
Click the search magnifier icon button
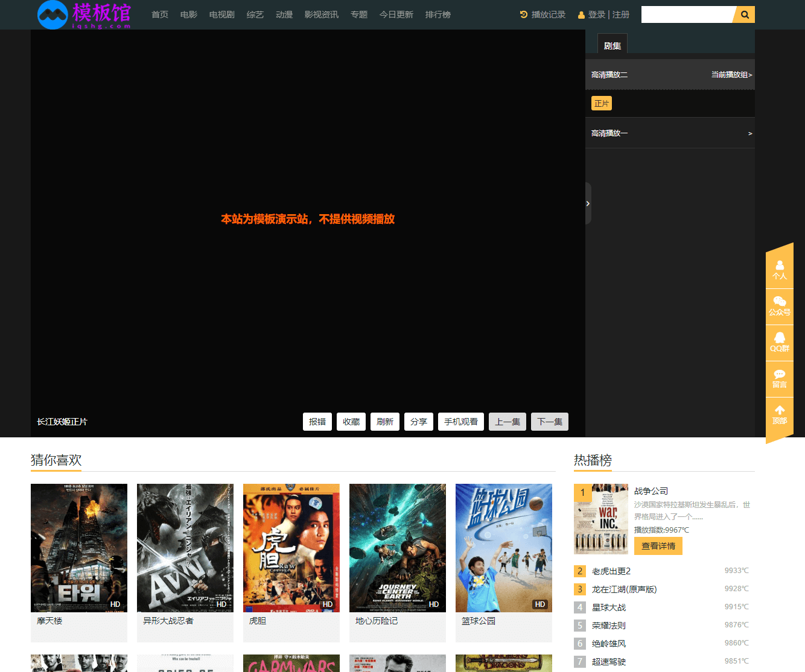pos(745,14)
